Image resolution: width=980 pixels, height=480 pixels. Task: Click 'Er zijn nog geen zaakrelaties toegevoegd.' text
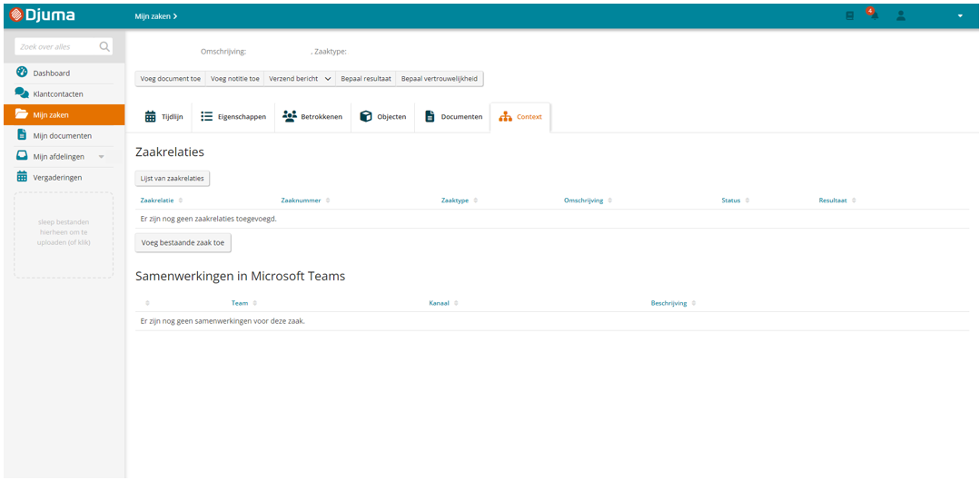click(x=209, y=219)
